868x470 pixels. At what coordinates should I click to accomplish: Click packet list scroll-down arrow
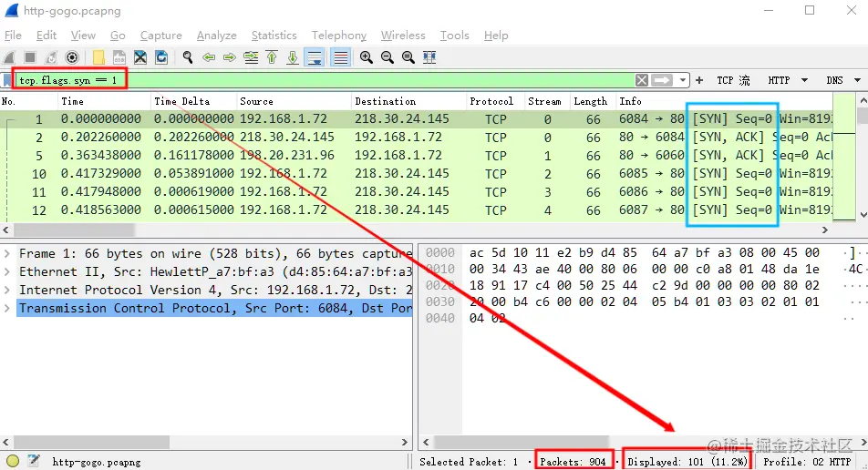coord(863,215)
